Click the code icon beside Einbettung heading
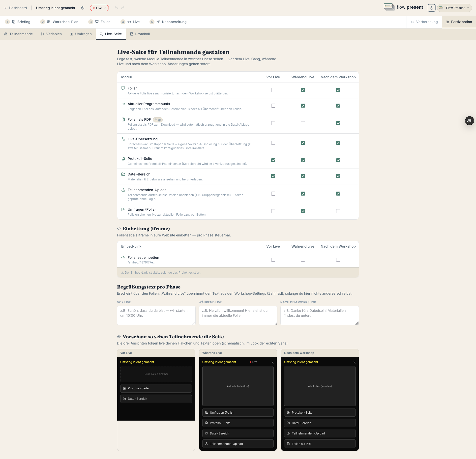Image resolution: width=476 pixels, height=459 pixels. (x=119, y=229)
